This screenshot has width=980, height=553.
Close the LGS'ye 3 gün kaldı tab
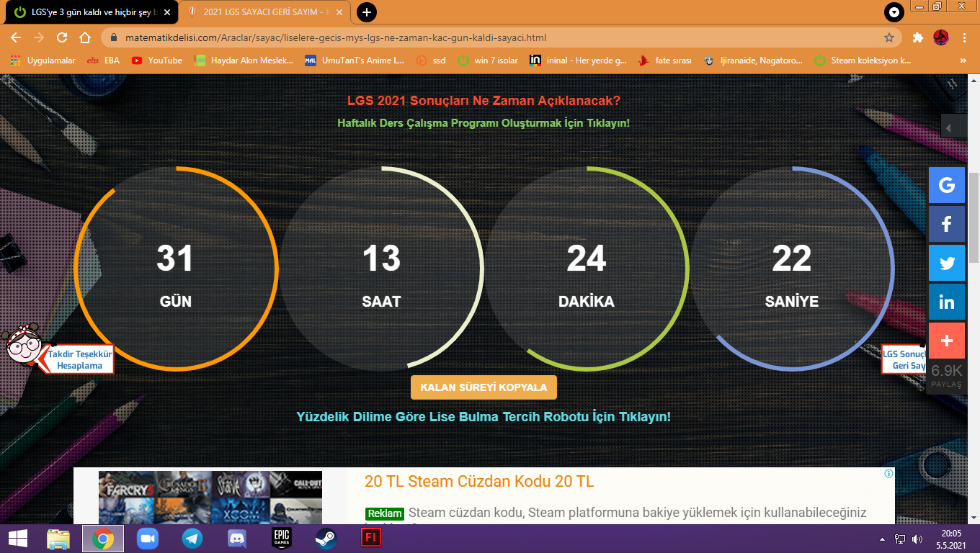click(167, 12)
